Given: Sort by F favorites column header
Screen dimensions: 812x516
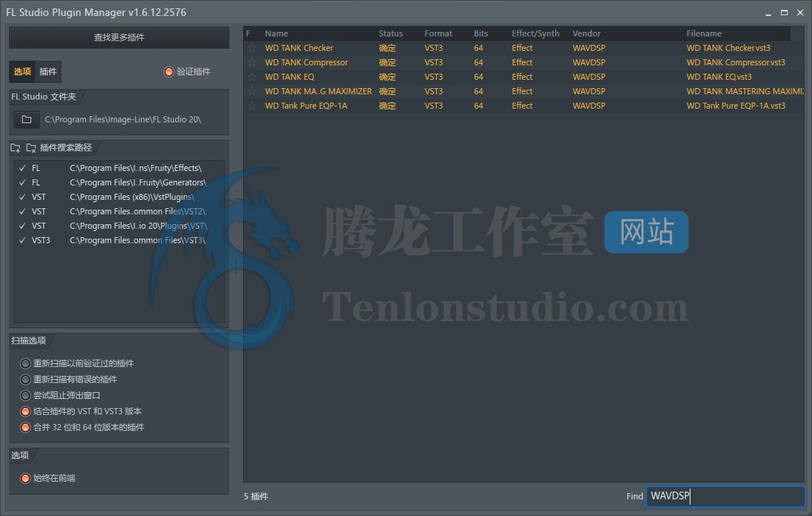Looking at the screenshot, I should pos(248,33).
